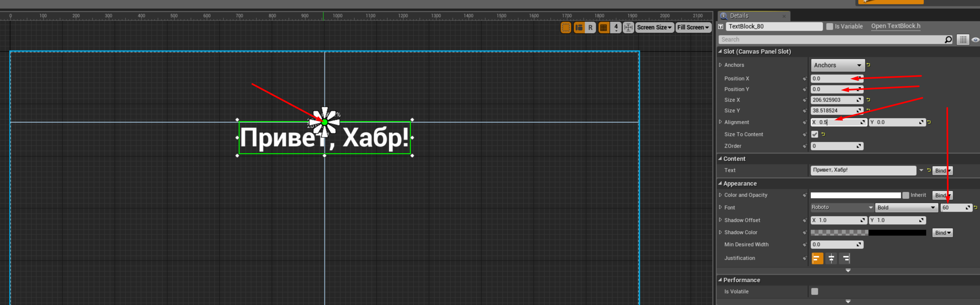Open the property matrix grid view
This screenshot has height=305, width=980.
click(x=963, y=39)
